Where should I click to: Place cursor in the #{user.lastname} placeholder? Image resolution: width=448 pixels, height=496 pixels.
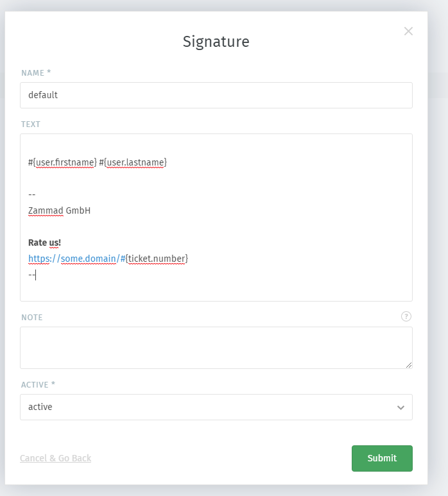click(133, 162)
